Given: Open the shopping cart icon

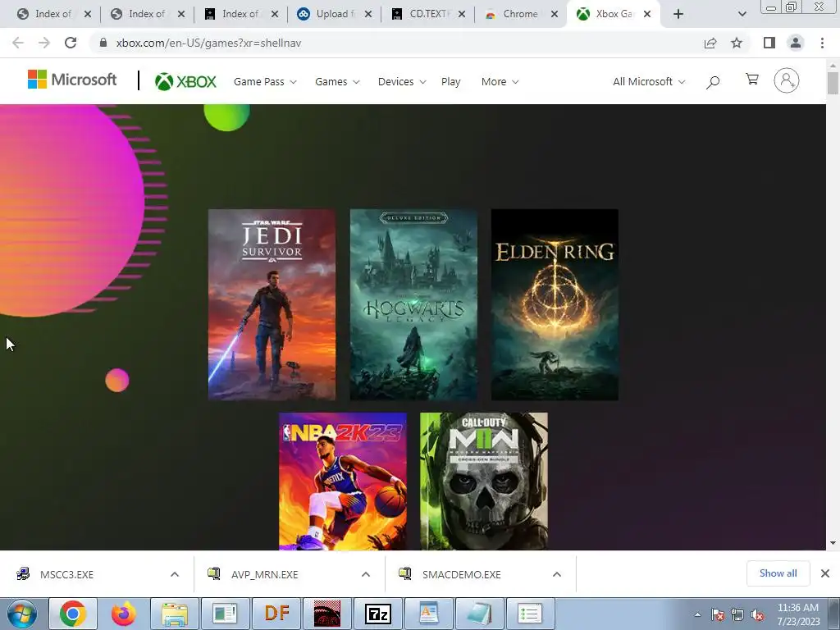Looking at the screenshot, I should click(x=752, y=80).
